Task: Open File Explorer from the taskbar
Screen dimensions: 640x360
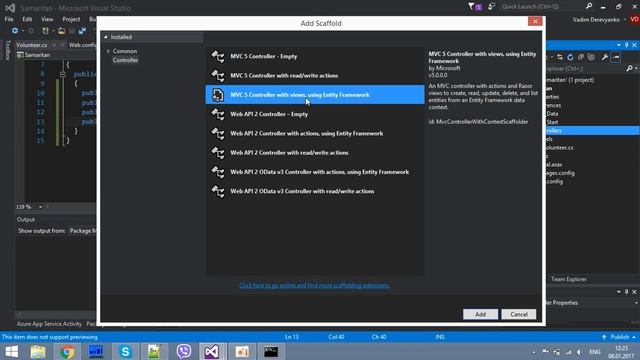Action: (38, 351)
